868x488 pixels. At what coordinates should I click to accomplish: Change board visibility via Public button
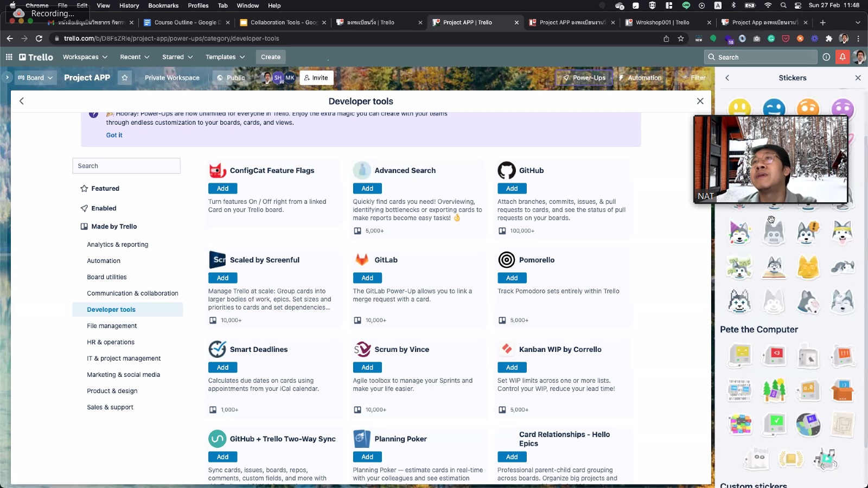(231, 78)
